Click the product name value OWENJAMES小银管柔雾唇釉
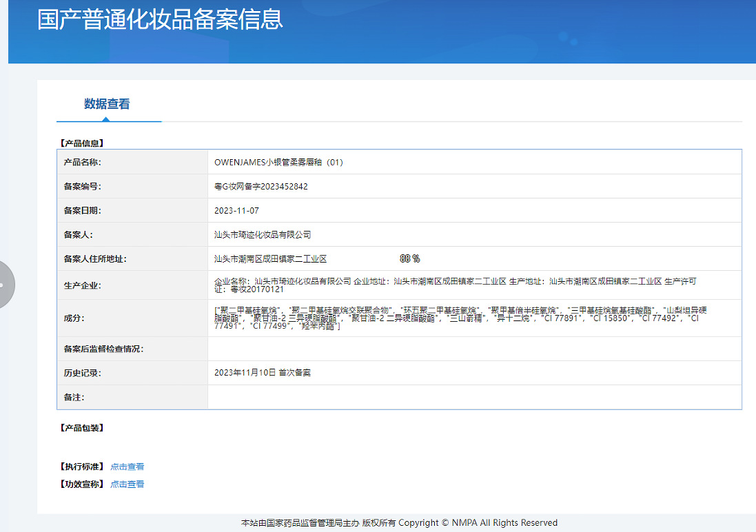 [278, 163]
